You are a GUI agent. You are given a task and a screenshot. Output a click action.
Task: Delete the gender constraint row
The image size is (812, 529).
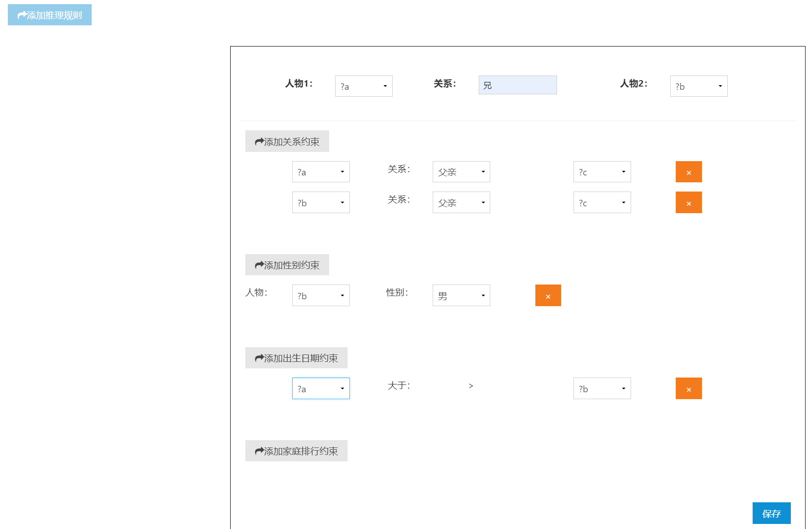pos(548,296)
